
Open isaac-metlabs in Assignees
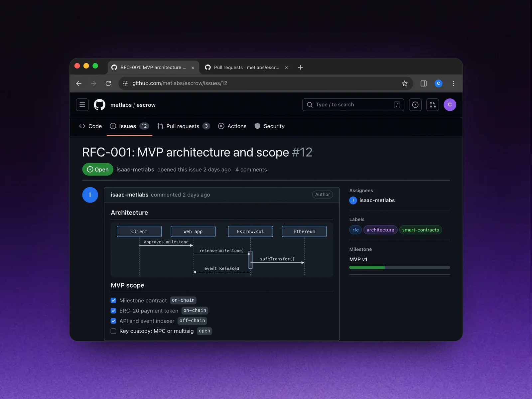(x=377, y=200)
